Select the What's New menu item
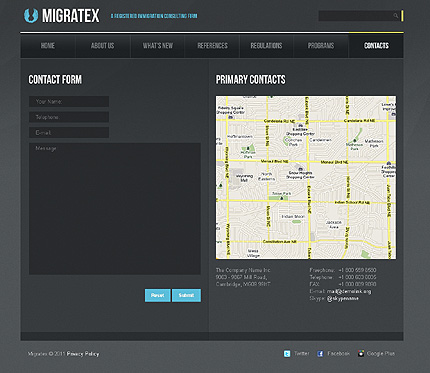Image resolution: width=430 pixels, height=373 pixels. [158, 46]
